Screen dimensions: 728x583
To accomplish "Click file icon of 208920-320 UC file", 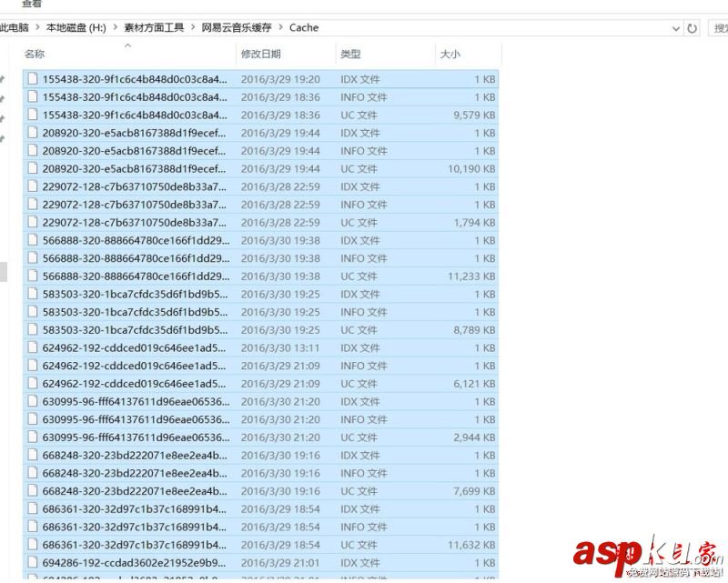I will 33,168.
